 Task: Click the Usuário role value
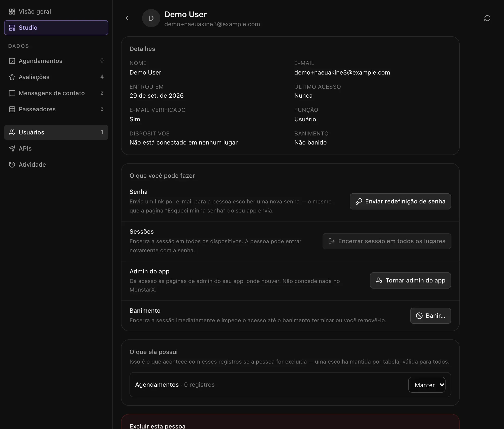(x=305, y=119)
